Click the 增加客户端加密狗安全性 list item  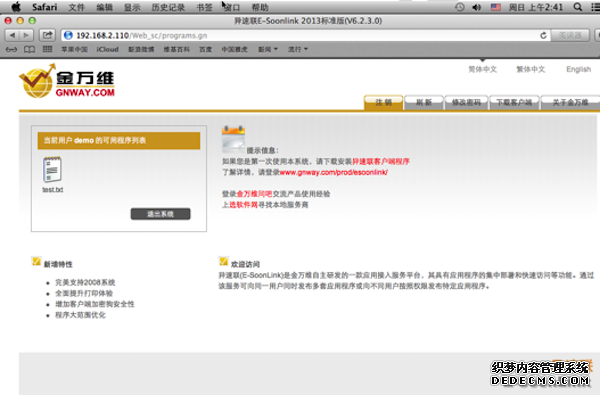[95, 304]
